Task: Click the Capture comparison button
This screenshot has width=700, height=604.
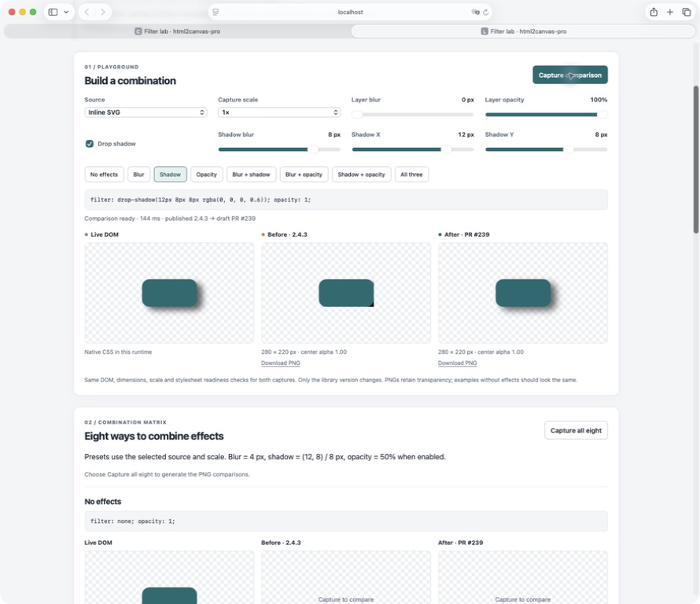Action: coord(569,75)
